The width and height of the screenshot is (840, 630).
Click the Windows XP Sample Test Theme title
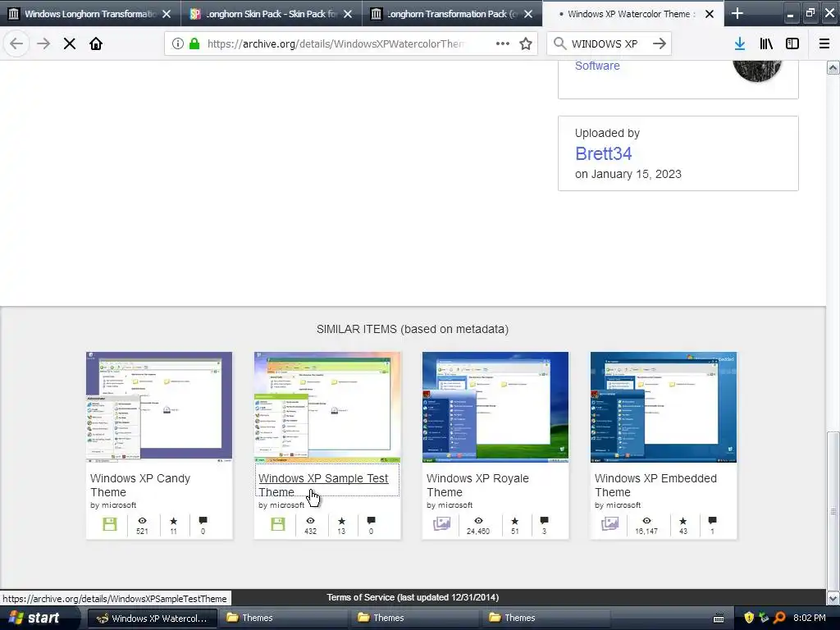click(x=323, y=485)
